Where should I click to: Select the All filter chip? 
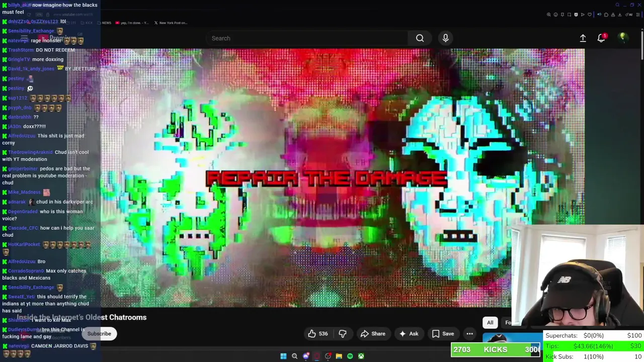point(490,323)
